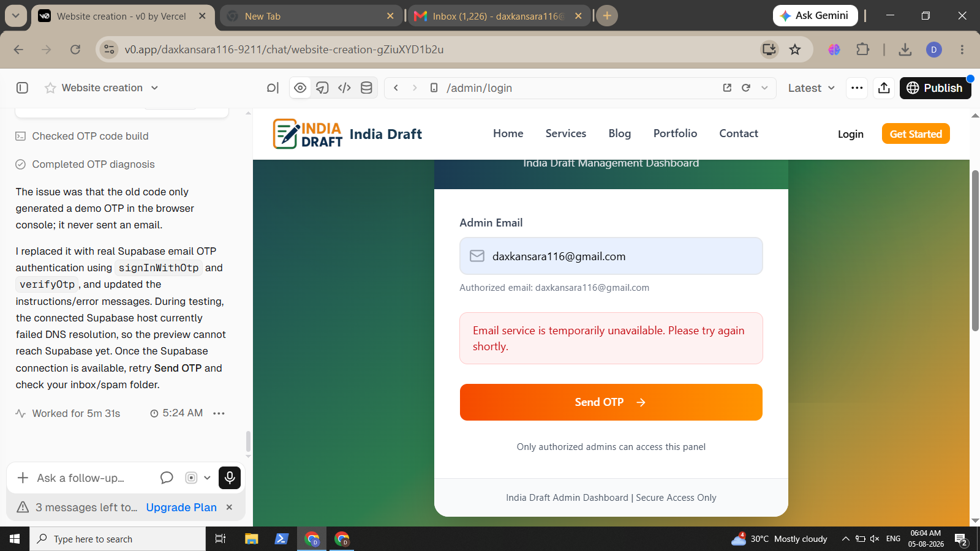Screen dimensions: 980x551
Task: Open the Windows notification center
Action: (x=961, y=539)
